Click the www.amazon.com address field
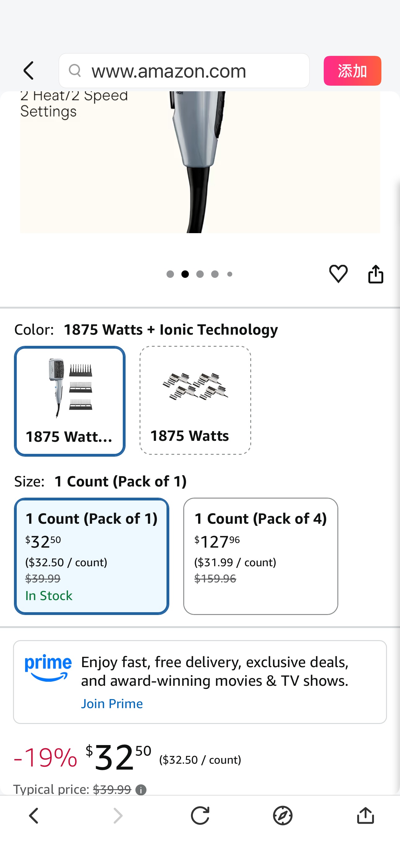This screenshot has width=400, height=868. click(x=184, y=71)
